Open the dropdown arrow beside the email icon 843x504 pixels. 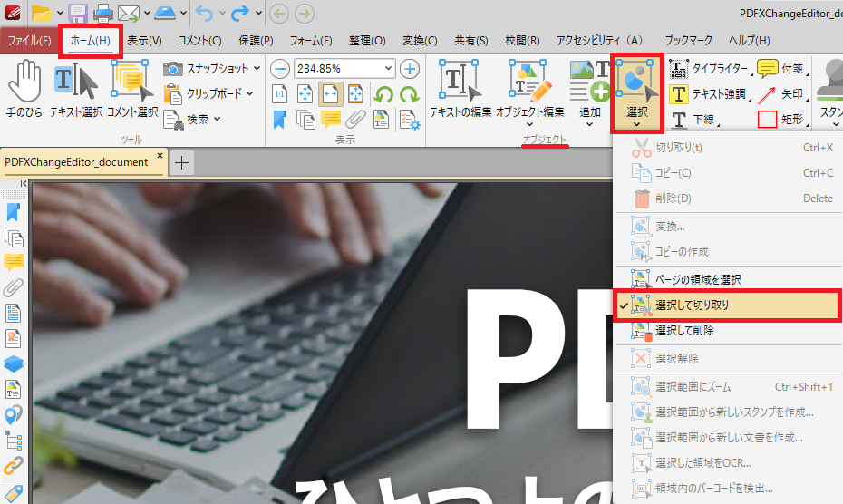pyautogui.click(x=147, y=13)
